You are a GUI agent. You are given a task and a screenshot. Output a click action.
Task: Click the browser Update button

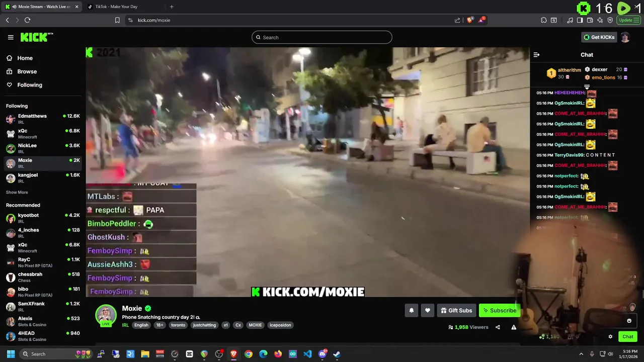coord(628,20)
